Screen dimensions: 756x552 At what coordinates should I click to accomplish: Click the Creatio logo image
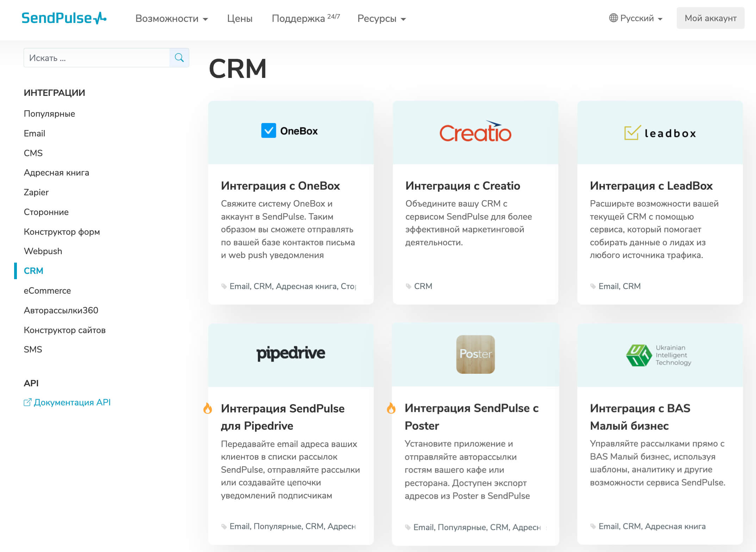click(x=475, y=131)
